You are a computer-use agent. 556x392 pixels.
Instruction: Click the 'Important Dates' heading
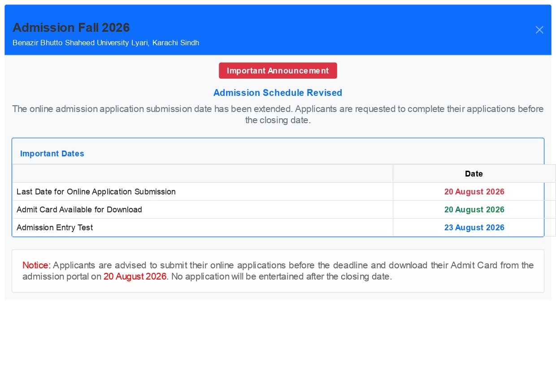52,154
